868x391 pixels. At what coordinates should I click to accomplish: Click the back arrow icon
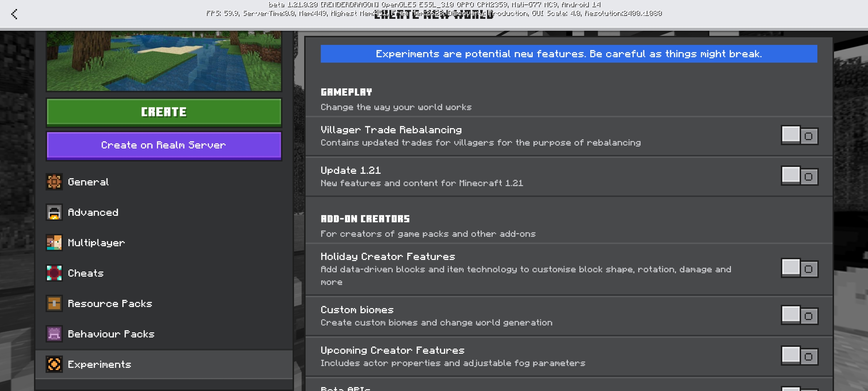click(x=14, y=14)
